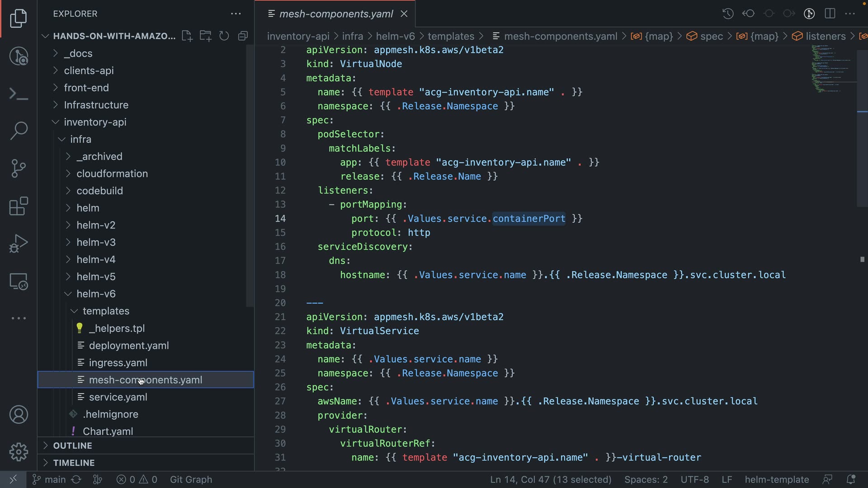The width and height of the screenshot is (868, 488).
Task: Expand the TIMELINE section
Action: 74,463
